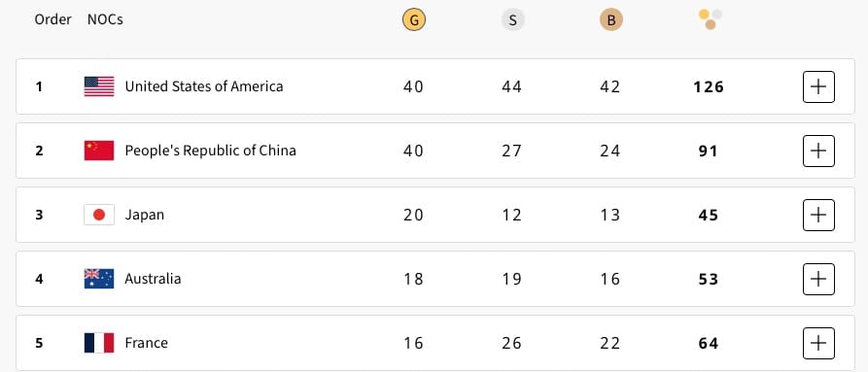Sort by the Order column header
The height and width of the screenshot is (372, 868).
52,19
